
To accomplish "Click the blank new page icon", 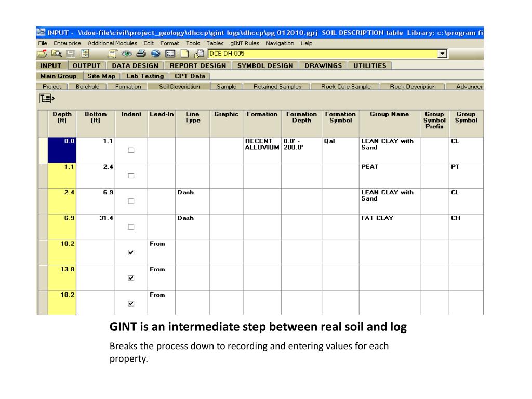I will tap(184, 54).
